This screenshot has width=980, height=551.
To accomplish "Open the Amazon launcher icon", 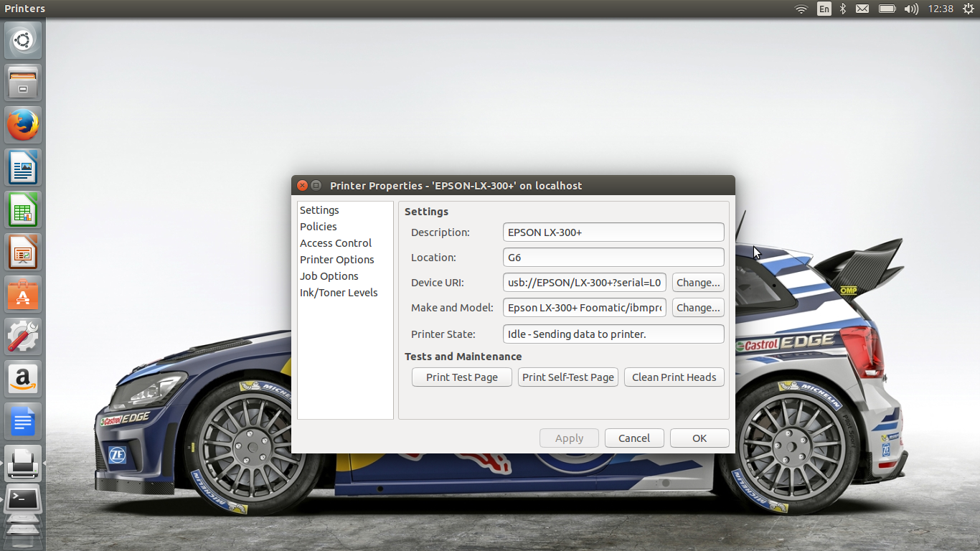I will [x=23, y=379].
